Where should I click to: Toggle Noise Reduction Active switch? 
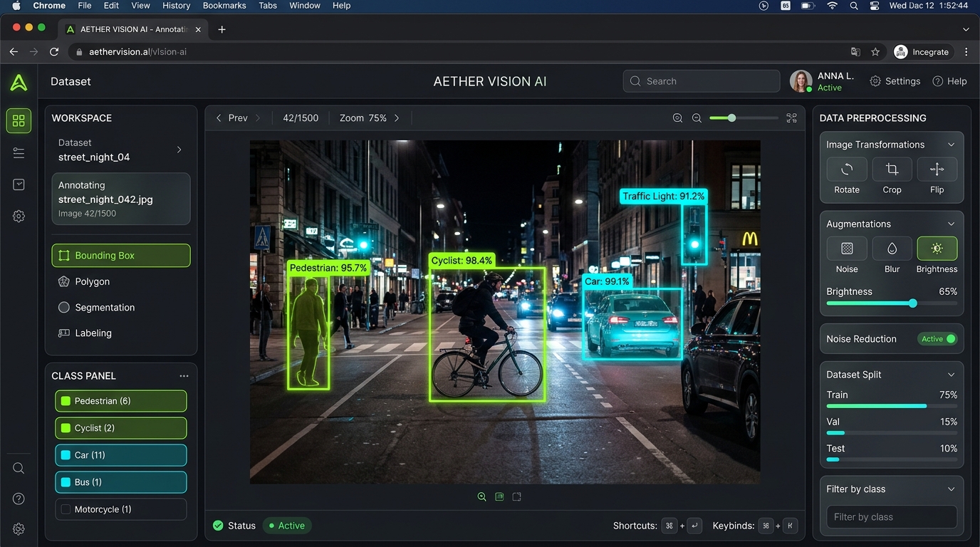[937, 339]
